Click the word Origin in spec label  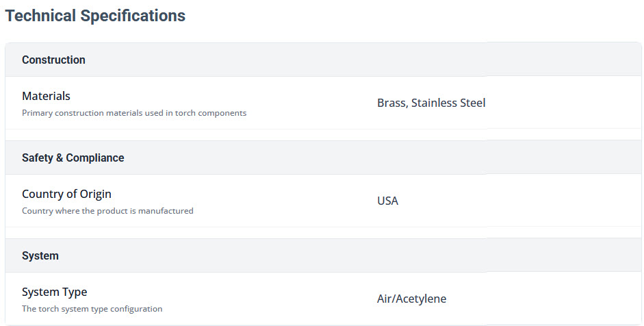[95, 195]
